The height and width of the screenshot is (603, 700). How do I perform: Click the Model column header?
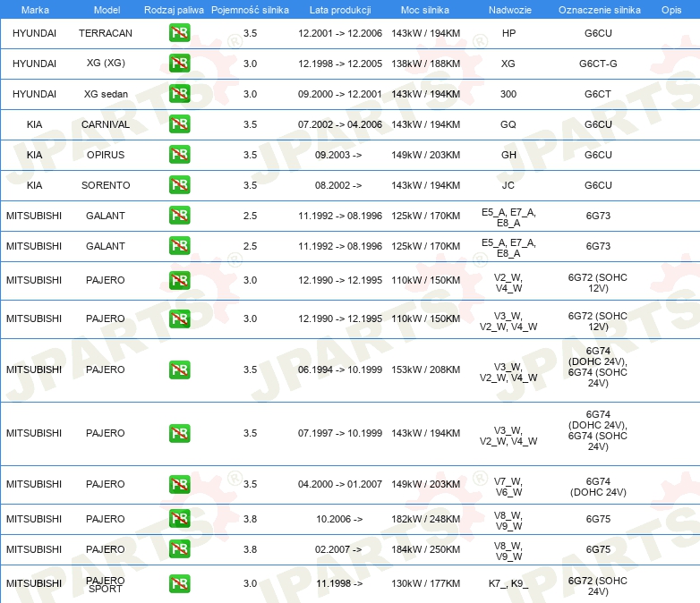click(x=107, y=10)
